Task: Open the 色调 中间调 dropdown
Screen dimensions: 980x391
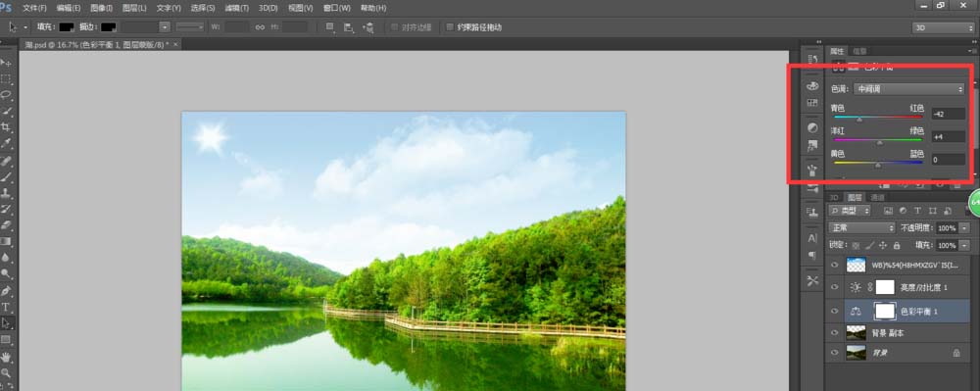Action: (909, 89)
